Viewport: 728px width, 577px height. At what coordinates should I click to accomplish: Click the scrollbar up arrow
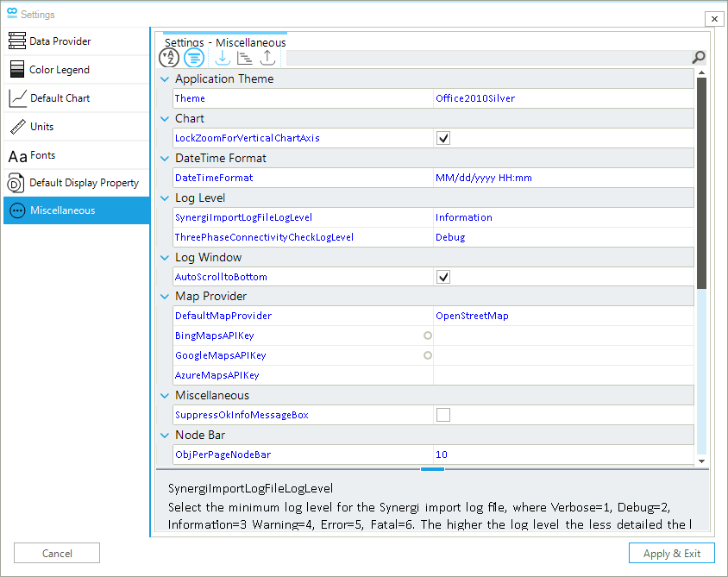point(701,72)
